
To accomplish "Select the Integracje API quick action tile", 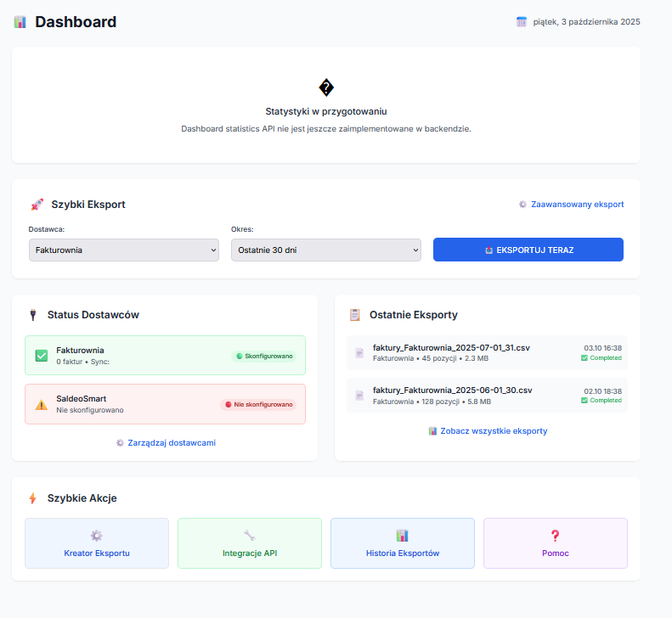I will point(250,543).
